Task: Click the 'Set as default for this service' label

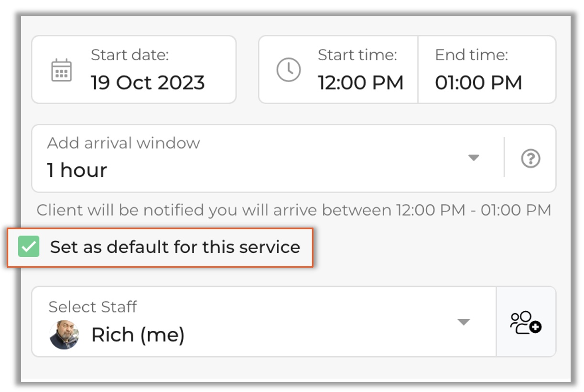Action: coord(175,247)
